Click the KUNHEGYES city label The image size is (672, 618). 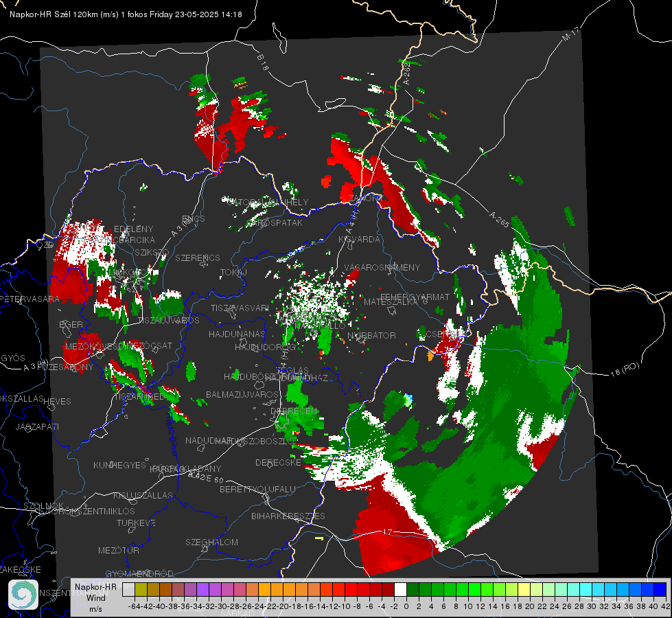(119, 466)
